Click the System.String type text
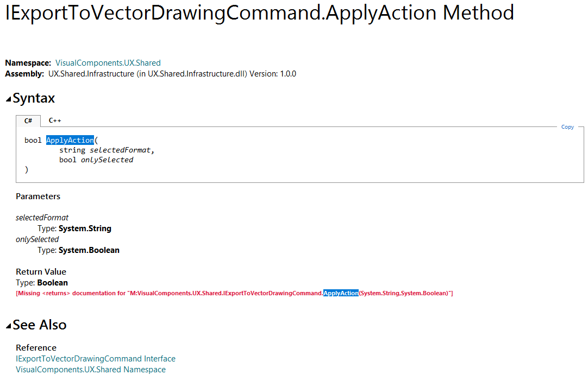This screenshot has width=588, height=381. click(85, 228)
